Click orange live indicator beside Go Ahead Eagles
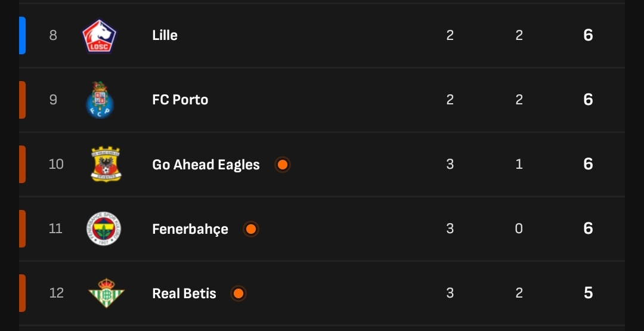 [x=283, y=165]
